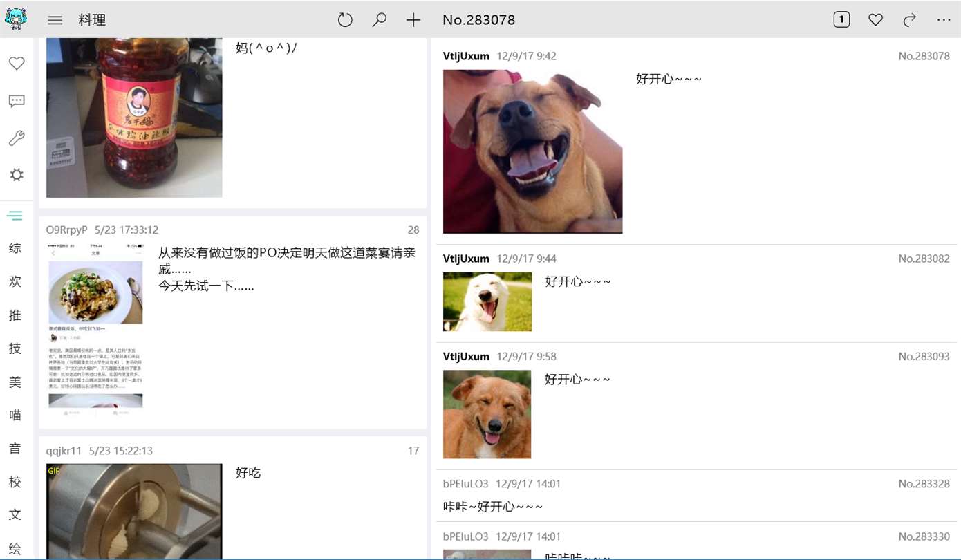Select the 文 board

[15, 515]
